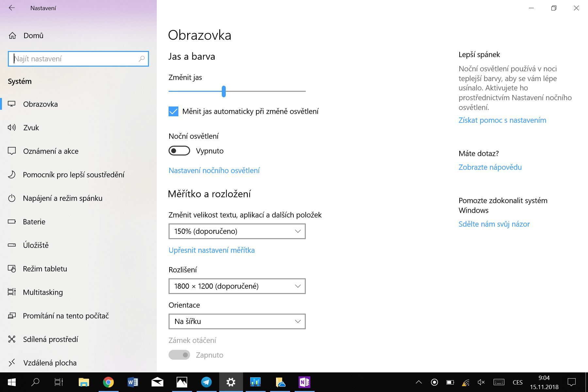This screenshot has width=588, height=392.
Task: Open Nastavení nočního osvětlení link
Action: 214,170
